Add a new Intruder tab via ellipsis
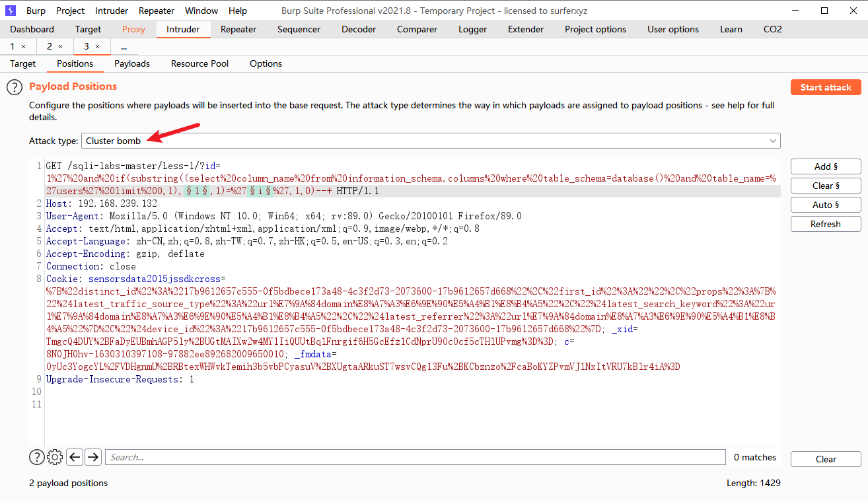The image size is (868, 502). 124,46
